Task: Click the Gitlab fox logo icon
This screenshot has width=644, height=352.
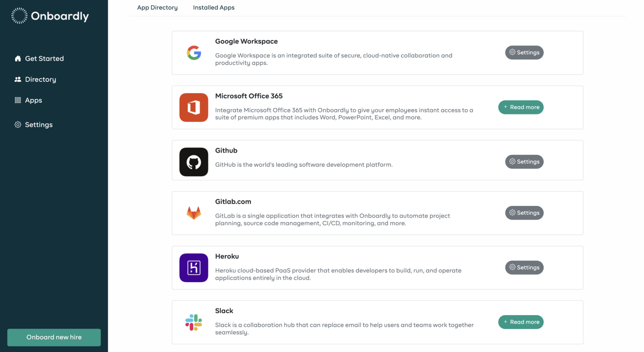Action: click(x=194, y=213)
